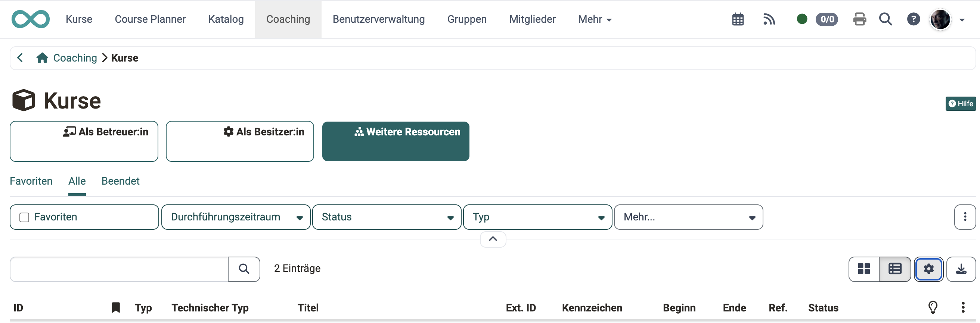The image size is (980, 323).
Task: Sort by Titel column header
Action: coord(308,308)
